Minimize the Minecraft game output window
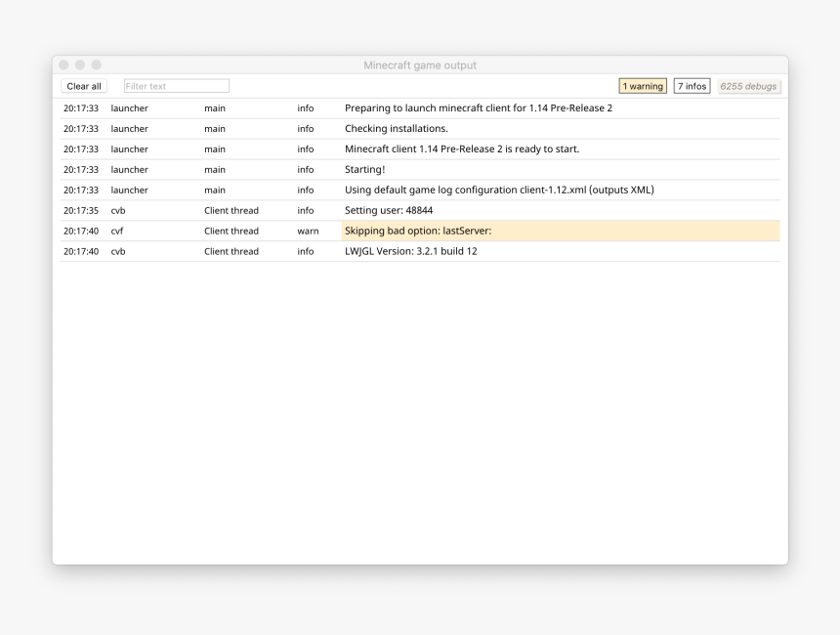Screen dimensions: 840x635 click(80, 64)
